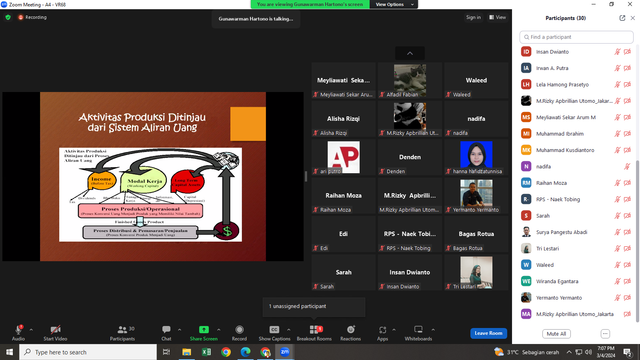Expand caption options arrow
Screen dimensions: 640x360
(289, 329)
